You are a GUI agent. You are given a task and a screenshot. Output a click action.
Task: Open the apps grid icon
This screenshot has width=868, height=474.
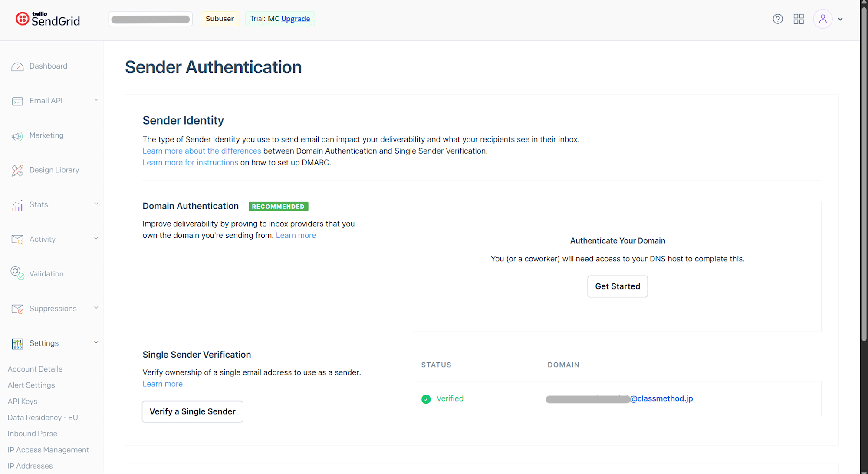point(799,19)
